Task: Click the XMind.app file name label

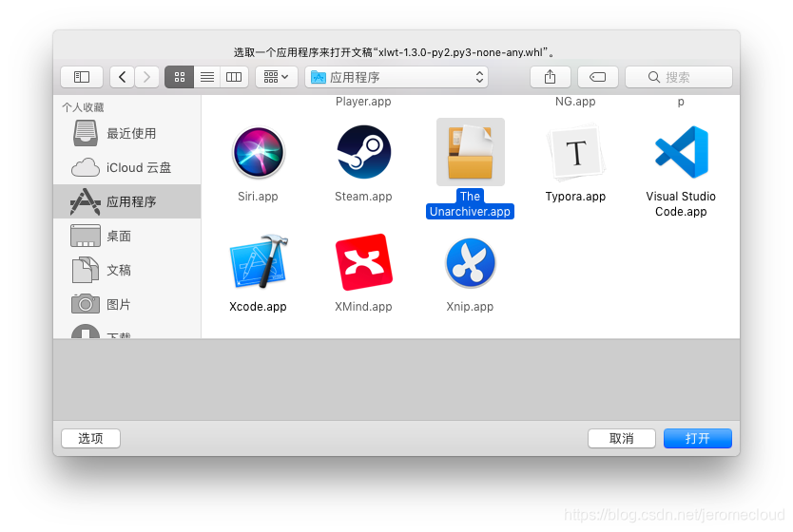Action: (x=363, y=306)
